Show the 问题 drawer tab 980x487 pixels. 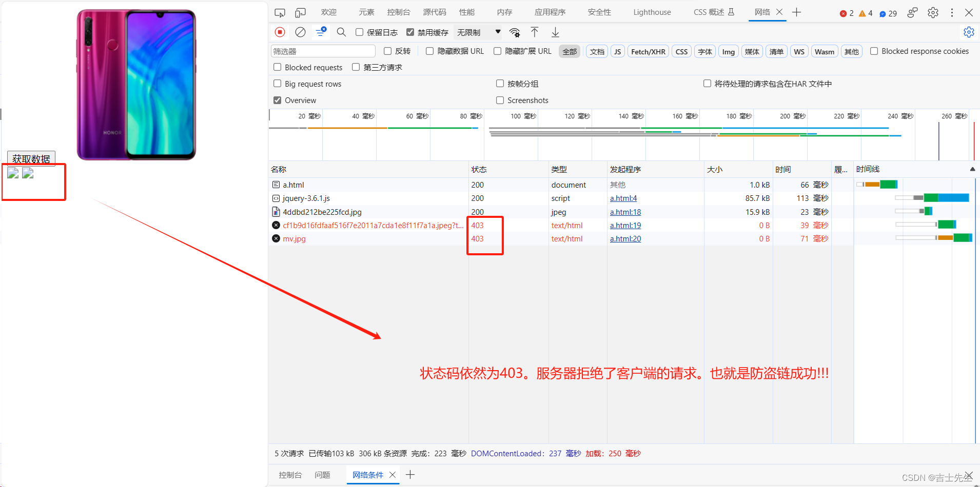tap(322, 475)
